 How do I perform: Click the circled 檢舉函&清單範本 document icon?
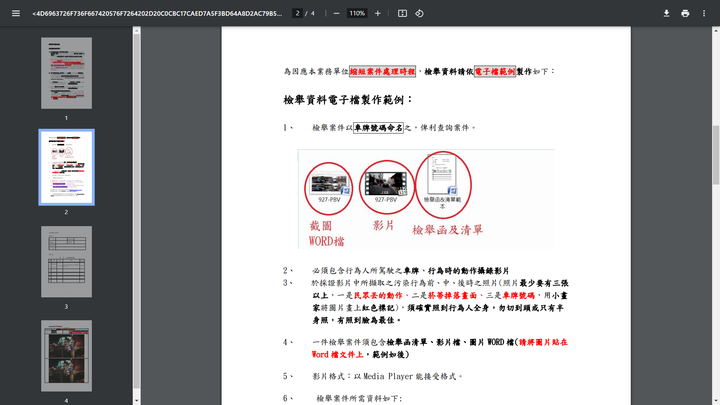point(443,185)
